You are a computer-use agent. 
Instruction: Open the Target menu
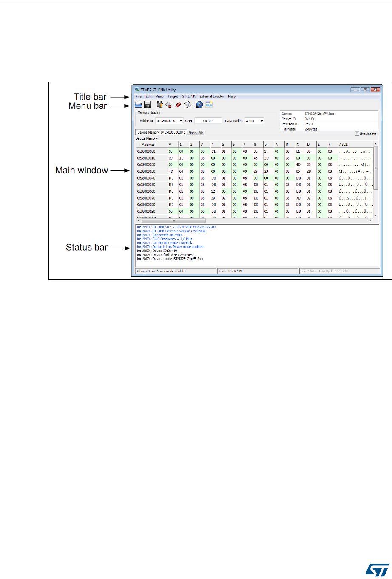[173, 97]
